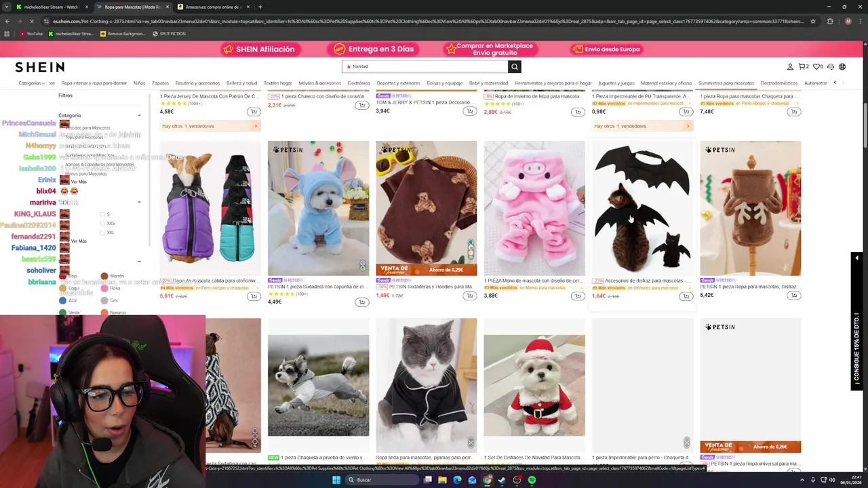This screenshot has width=868, height=488.
Task: Click Entrega en 3 Días banner
Action: [x=374, y=49]
